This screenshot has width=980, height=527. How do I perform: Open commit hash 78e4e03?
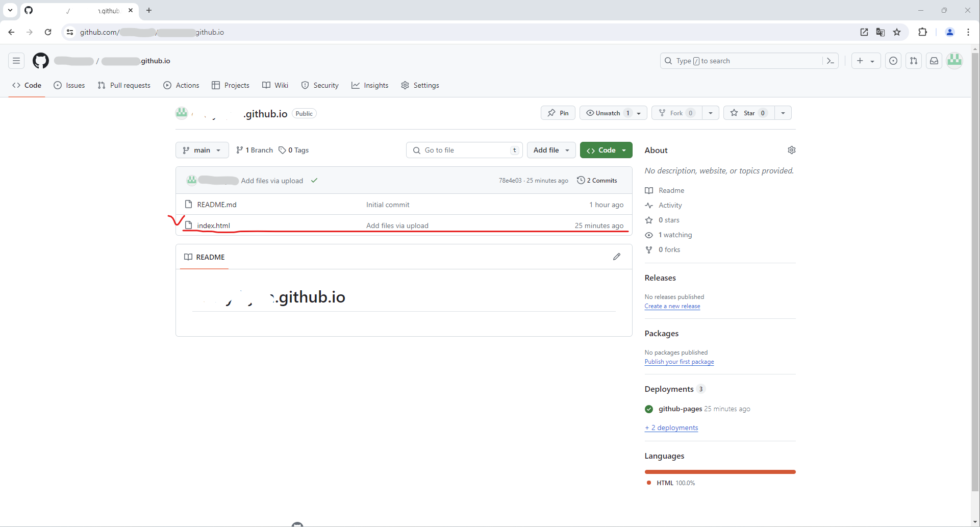pos(510,181)
